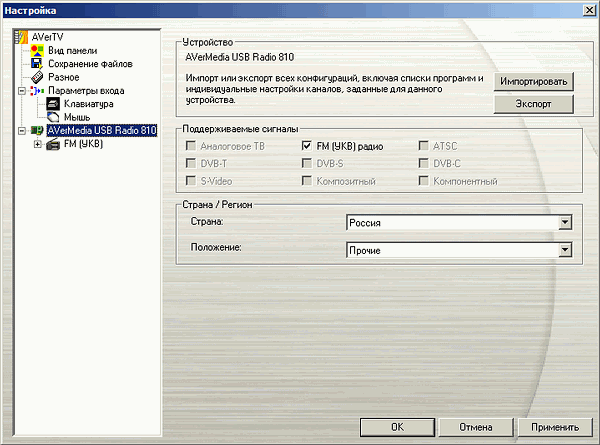Screen dimensions: 600x445
Task: Click the Отмена button
Action: coord(476,427)
